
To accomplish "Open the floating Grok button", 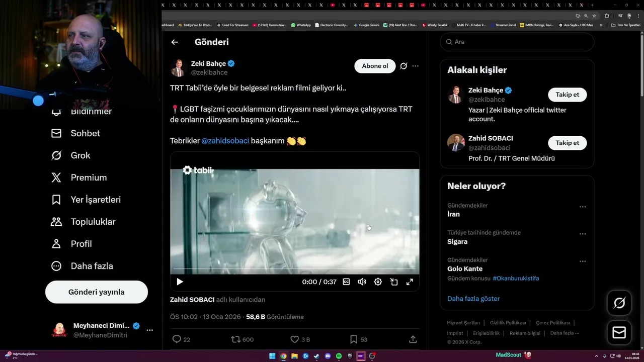I will click(x=619, y=303).
